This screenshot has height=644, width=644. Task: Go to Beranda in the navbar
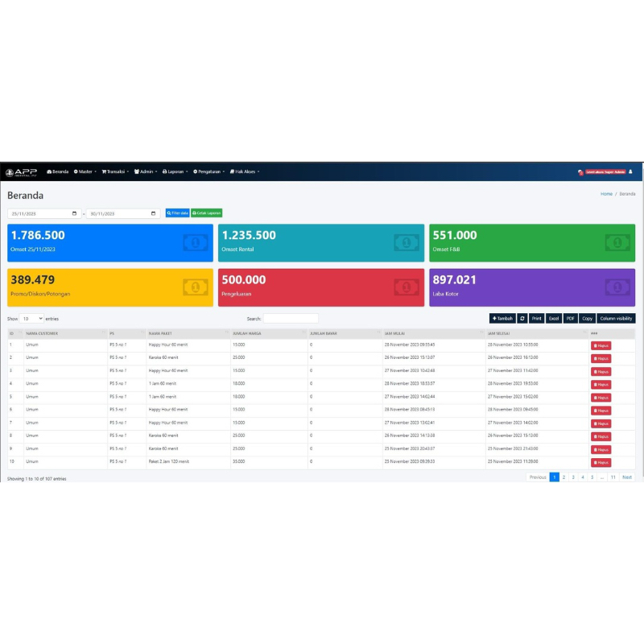[58, 171]
